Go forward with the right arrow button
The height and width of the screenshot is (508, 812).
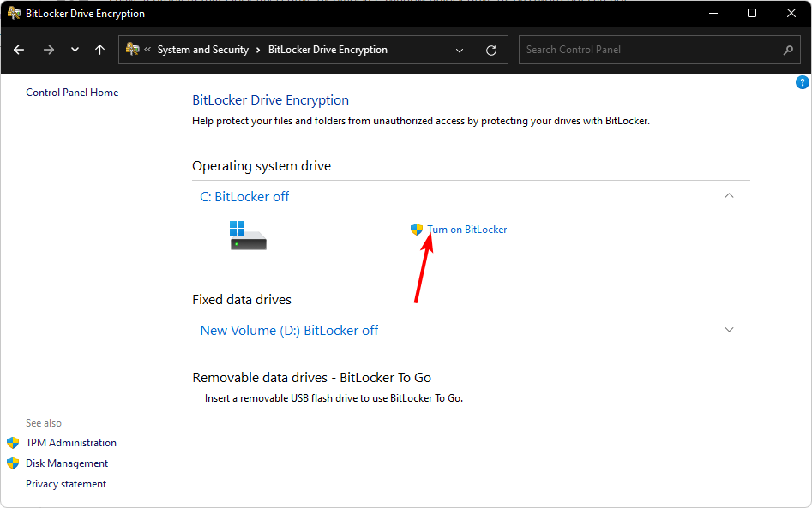coord(49,50)
